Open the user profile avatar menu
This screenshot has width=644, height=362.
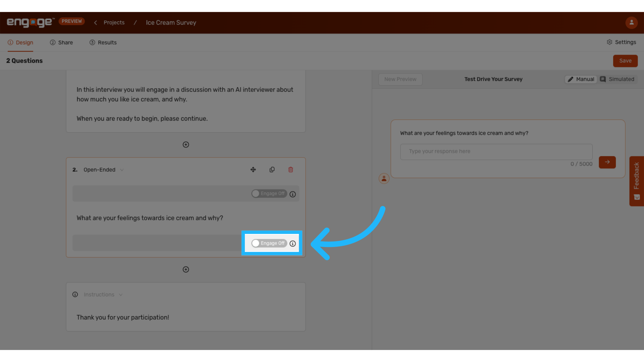(631, 22)
